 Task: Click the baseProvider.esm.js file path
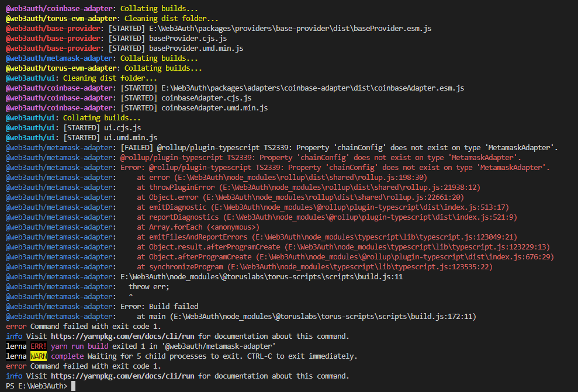(x=290, y=29)
